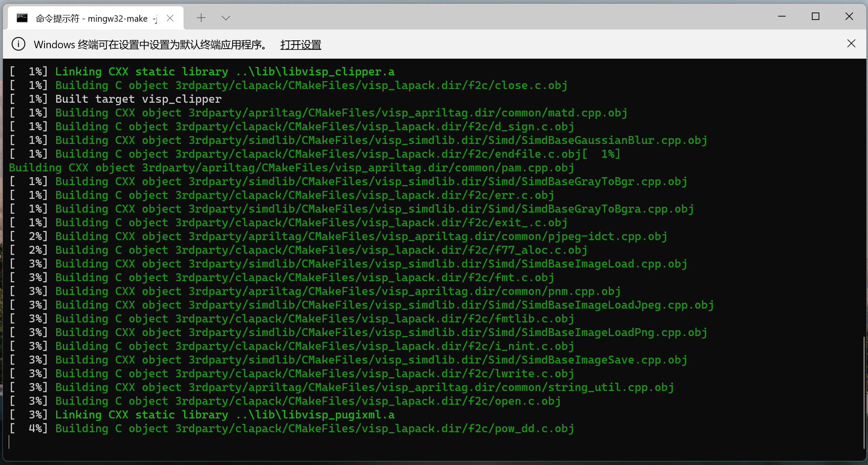Click the info bar message about default terminal

[151, 45]
